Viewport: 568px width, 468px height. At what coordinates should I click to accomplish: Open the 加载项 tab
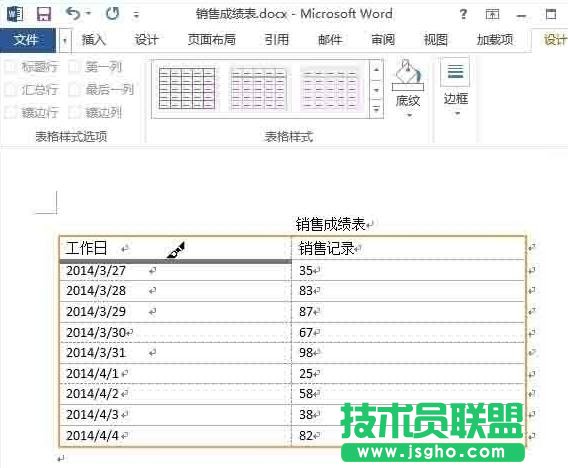coord(495,39)
